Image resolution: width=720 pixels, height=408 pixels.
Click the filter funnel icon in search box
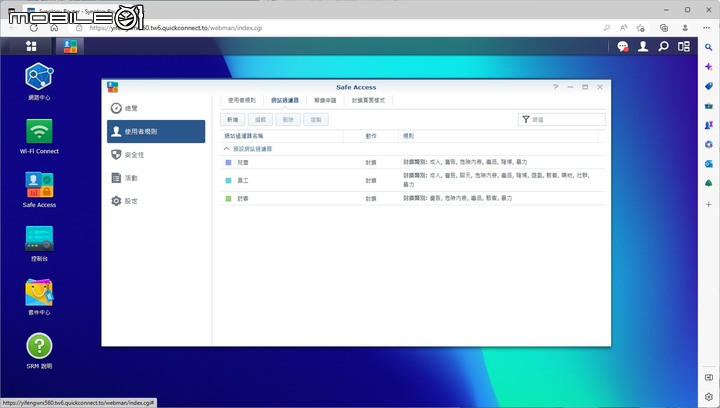click(526, 119)
